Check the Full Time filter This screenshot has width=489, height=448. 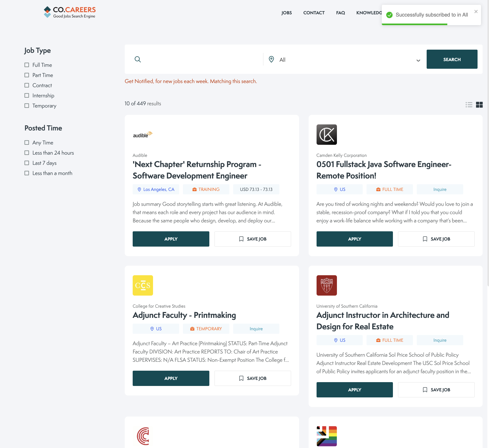pyautogui.click(x=27, y=65)
